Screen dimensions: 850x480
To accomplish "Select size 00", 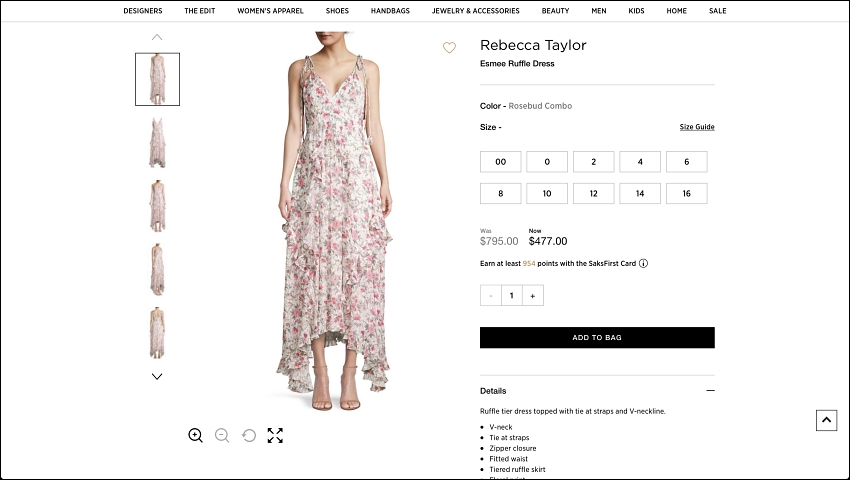I will tap(501, 162).
